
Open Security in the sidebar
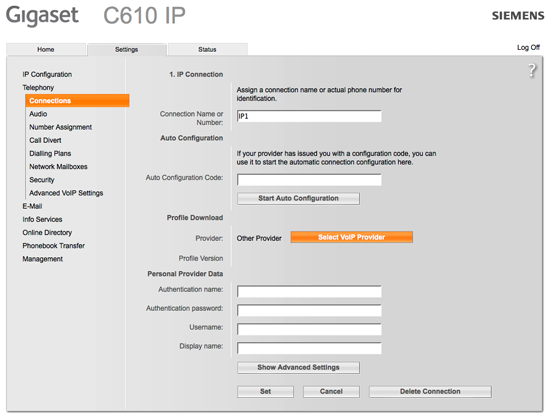point(42,180)
